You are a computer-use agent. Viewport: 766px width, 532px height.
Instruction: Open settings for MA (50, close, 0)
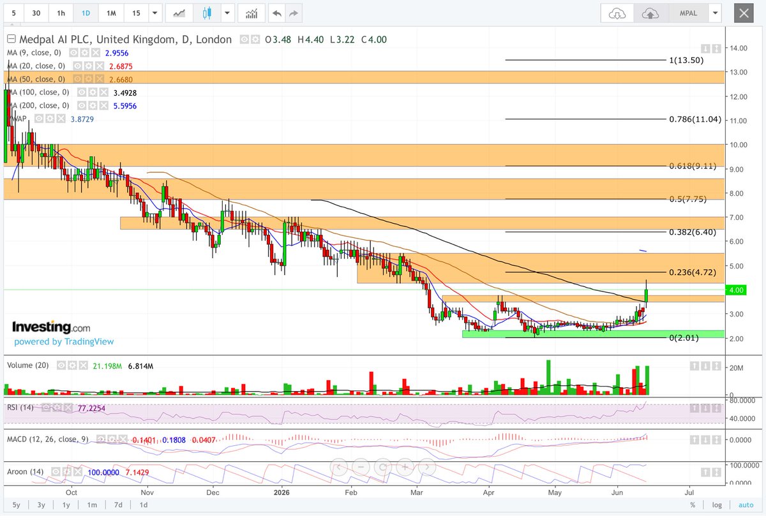point(88,79)
